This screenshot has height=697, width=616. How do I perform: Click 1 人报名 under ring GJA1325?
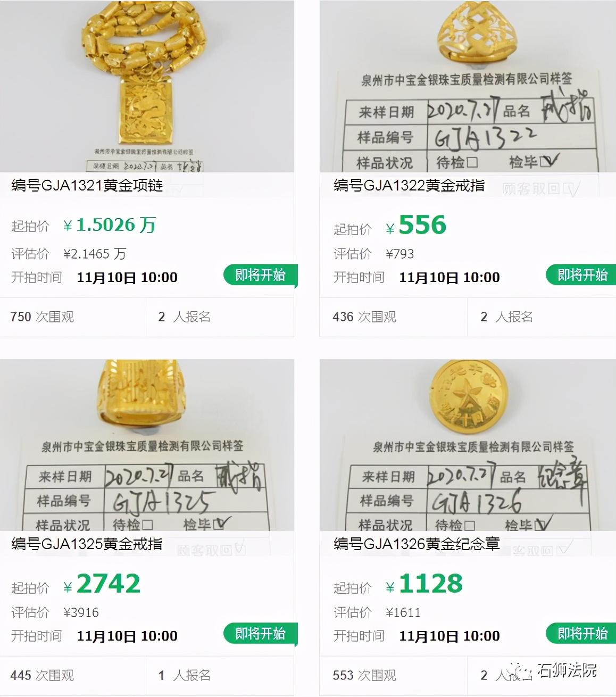pyautogui.click(x=185, y=675)
